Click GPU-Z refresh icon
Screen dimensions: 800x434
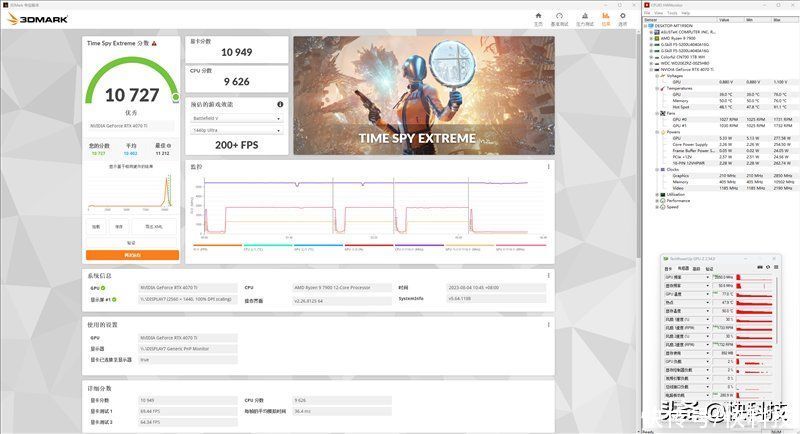point(768,267)
